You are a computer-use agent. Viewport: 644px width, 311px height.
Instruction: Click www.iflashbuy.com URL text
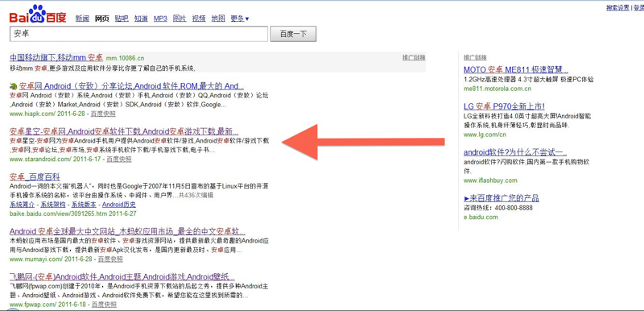point(490,180)
